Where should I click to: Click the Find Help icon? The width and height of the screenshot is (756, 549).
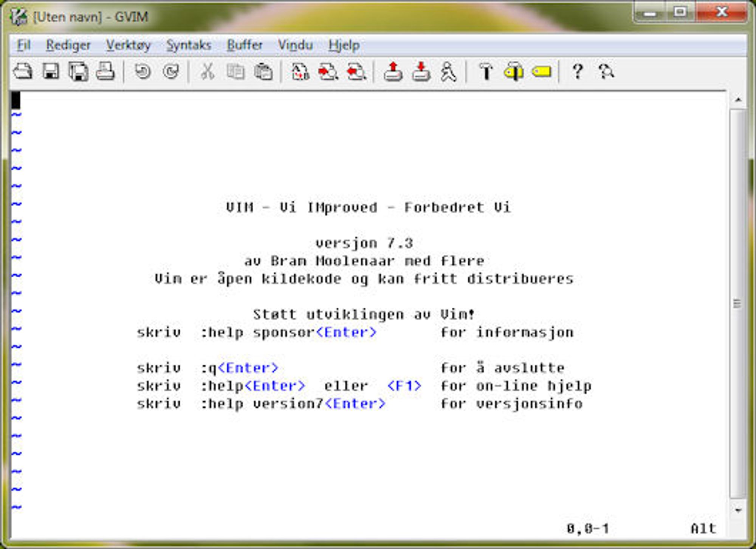point(606,71)
